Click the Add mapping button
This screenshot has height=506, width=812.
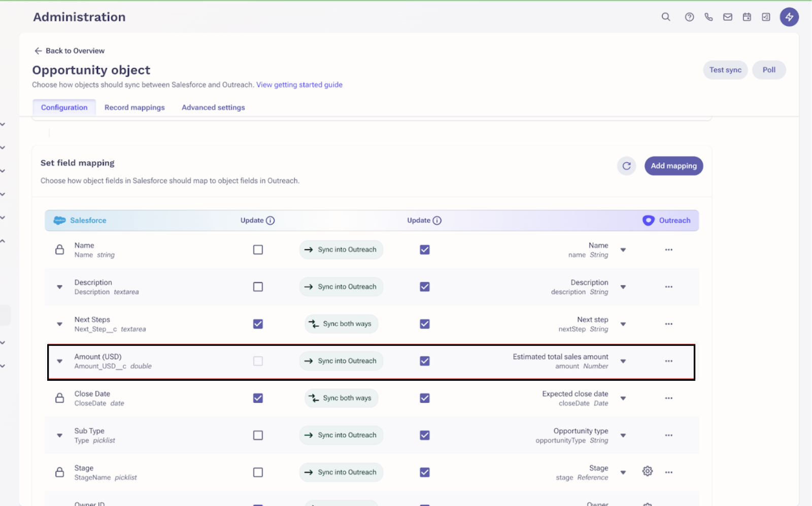coord(673,166)
